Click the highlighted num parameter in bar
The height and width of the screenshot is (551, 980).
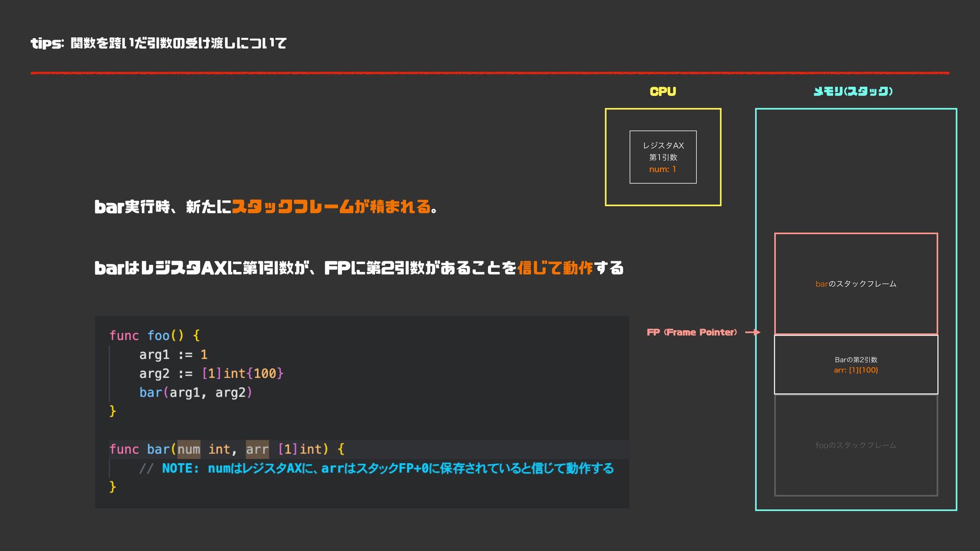click(x=188, y=449)
